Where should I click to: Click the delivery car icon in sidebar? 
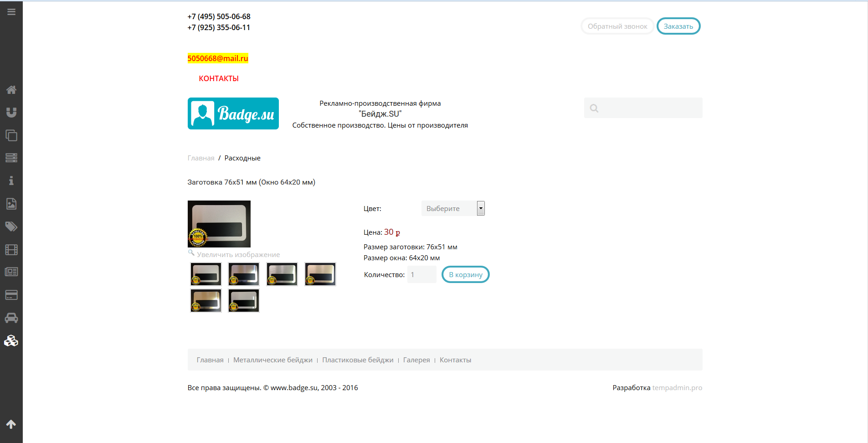pos(11,318)
